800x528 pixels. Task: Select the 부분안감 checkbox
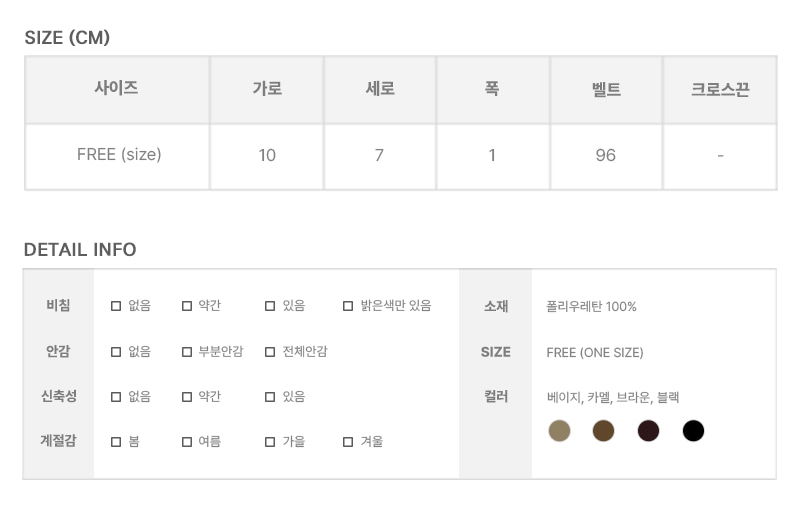click(x=187, y=352)
